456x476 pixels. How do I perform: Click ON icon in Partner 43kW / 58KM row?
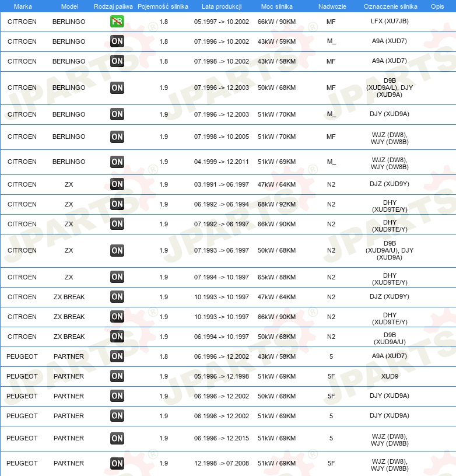point(117,356)
